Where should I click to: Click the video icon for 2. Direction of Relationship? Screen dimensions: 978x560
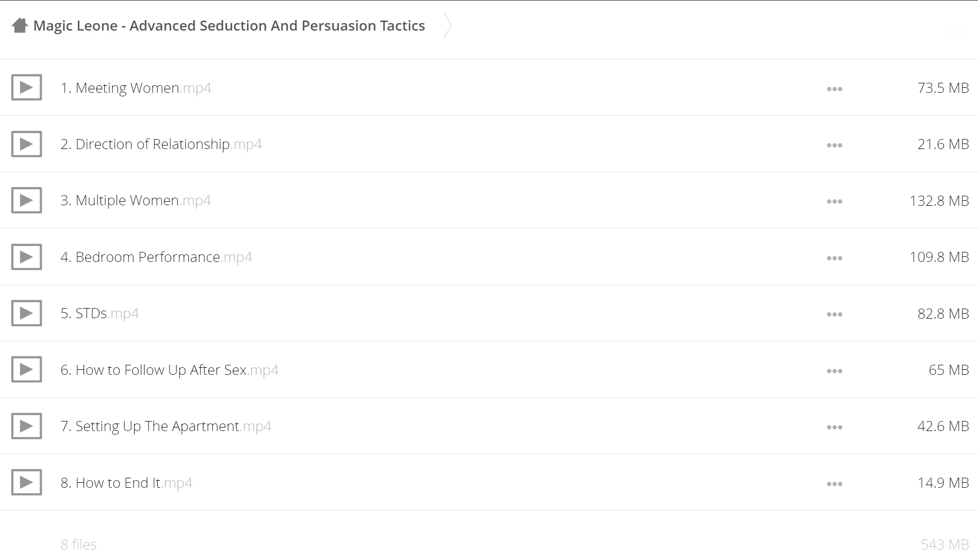tap(27, 144)
